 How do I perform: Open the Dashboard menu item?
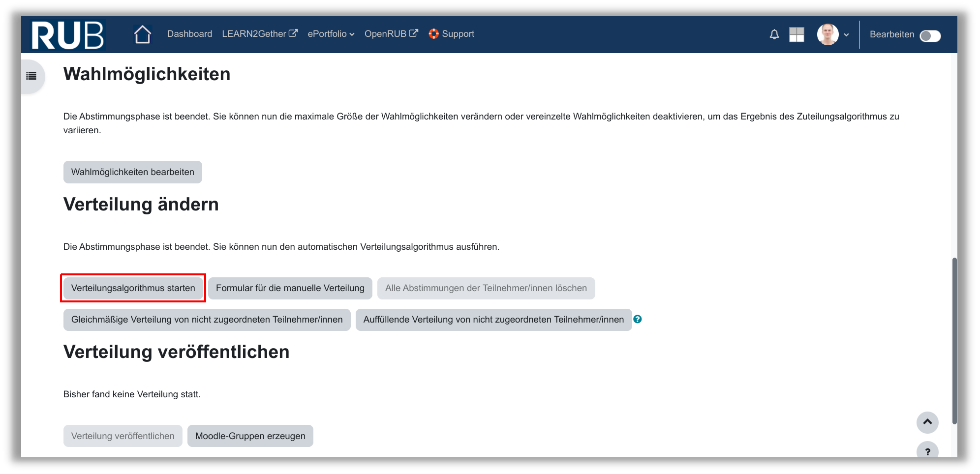[189, 34]
